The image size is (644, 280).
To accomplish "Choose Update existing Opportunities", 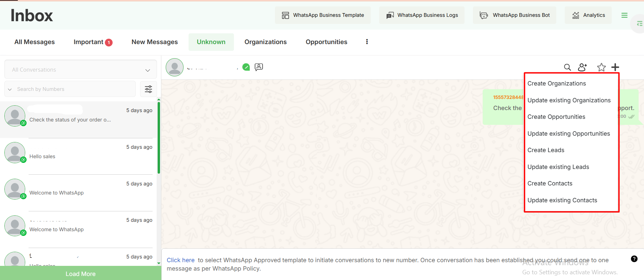I will coord(569,134).
